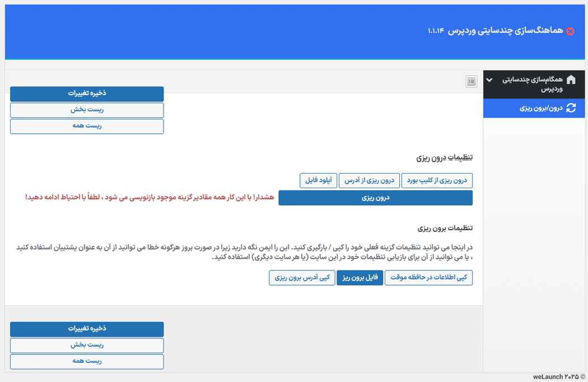Click the bottom ریست همه button
588x382 pixels.
[x=87, y=361]
